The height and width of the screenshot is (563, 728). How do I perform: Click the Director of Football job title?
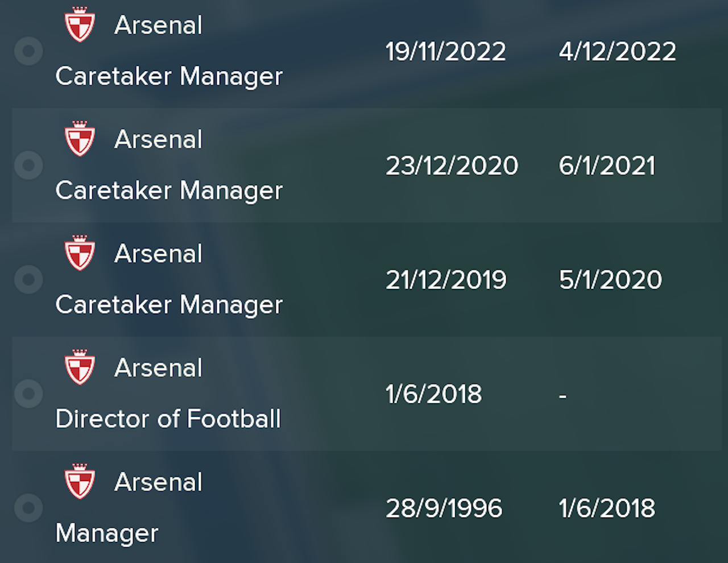[168, 419]
